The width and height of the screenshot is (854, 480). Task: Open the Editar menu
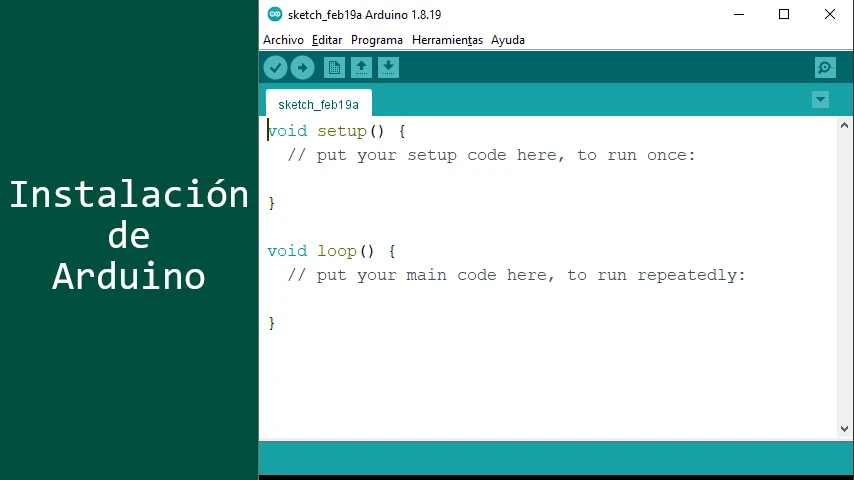coord(327,40)
